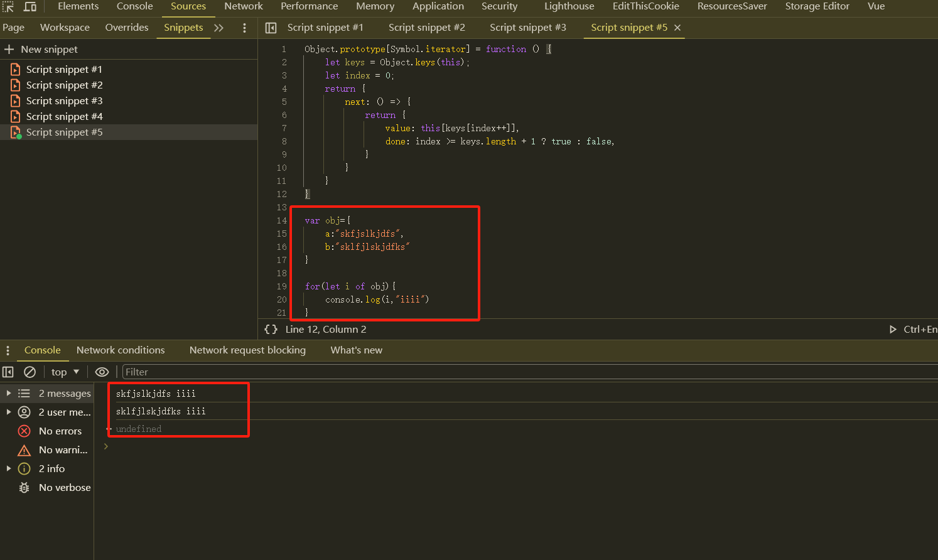938x560 pixels.
Task: Switch to Script snippet #1 editor tab
Action: (x=325, y=28)
